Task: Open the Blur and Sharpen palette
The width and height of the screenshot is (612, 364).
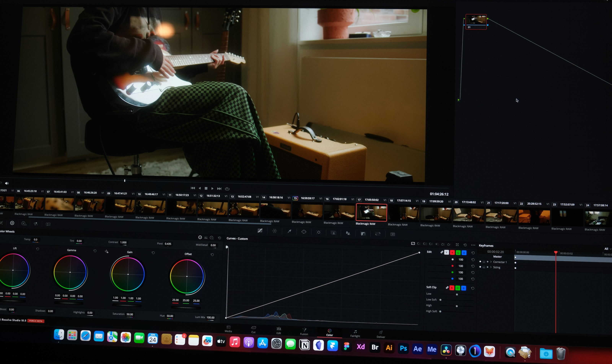Action: pos(348,233)
